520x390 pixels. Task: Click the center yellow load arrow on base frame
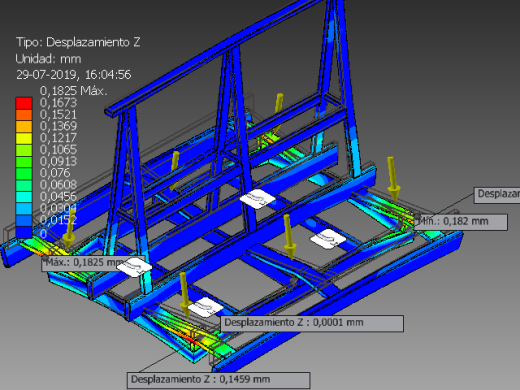pos(289,237)
